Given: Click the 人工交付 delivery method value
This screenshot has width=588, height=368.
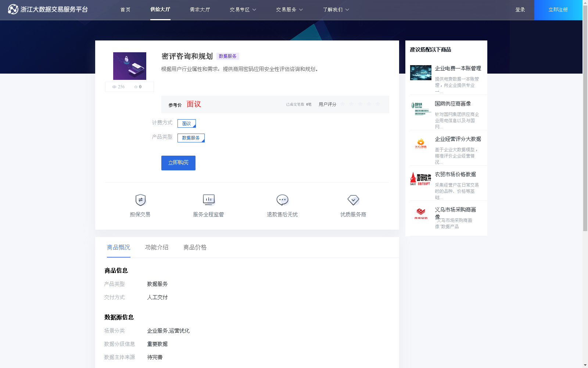Looking at the screenshot, I should coord(157,297).
